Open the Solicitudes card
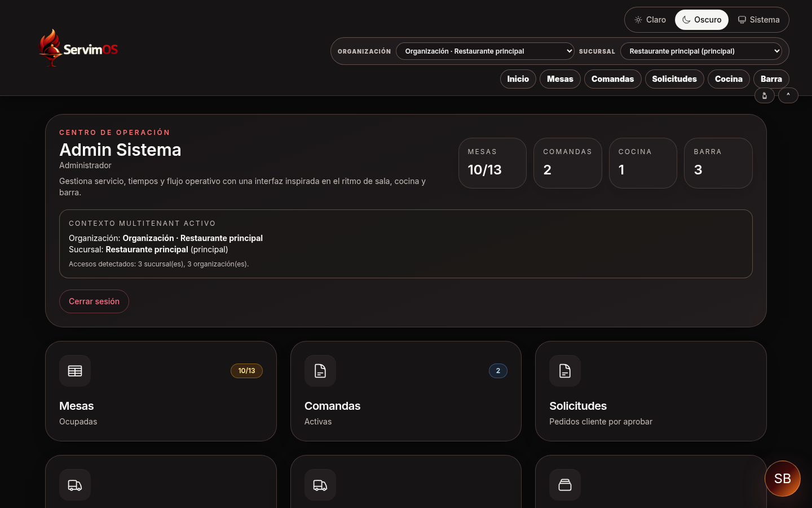The width and height of the screenshot is (812, 508). [651, 391]
